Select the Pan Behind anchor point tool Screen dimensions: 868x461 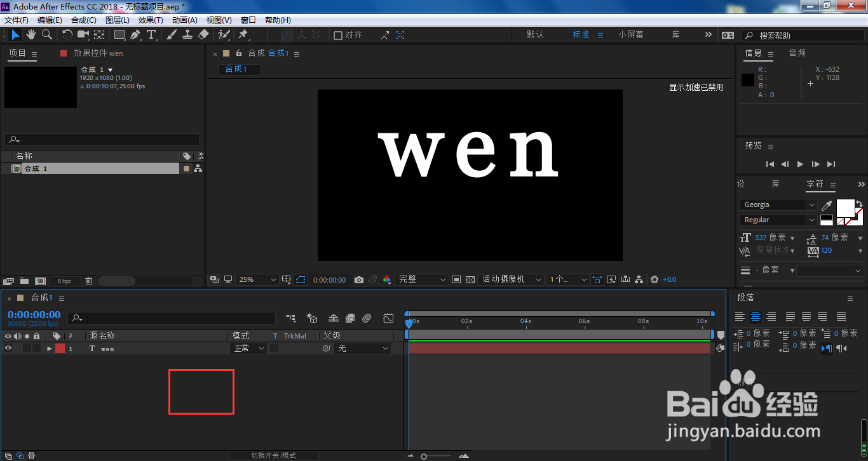[100, 35]
